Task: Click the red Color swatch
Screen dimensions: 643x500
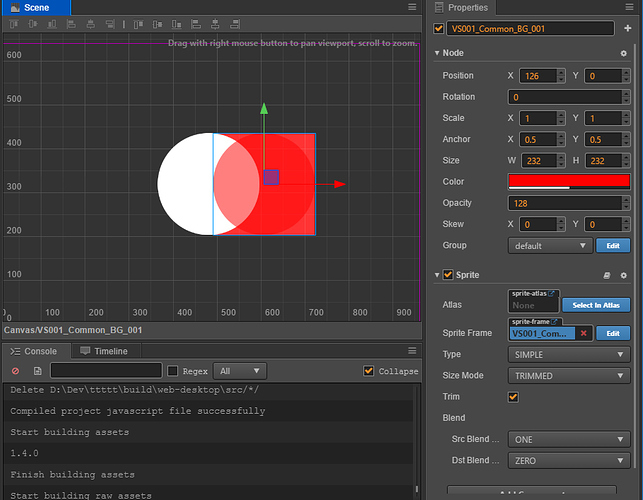Action: click(x=568, y=181)
